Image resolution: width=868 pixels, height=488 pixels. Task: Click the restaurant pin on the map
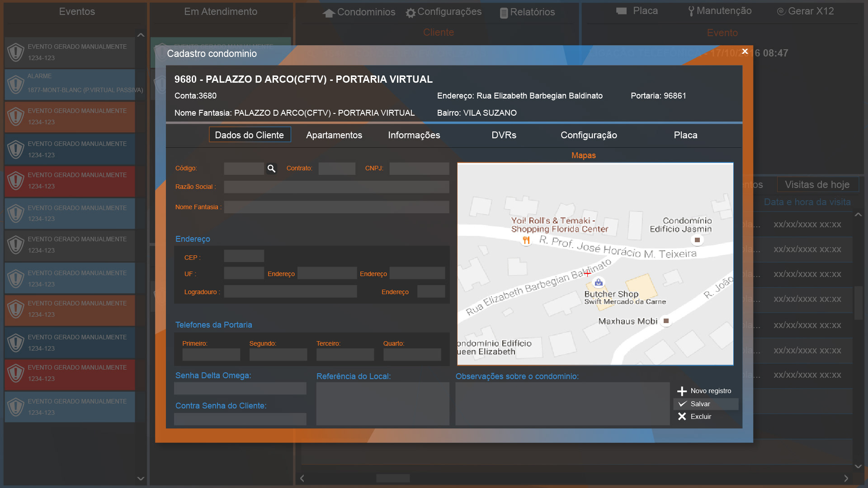pyautogui.click(x=526, y=240)
